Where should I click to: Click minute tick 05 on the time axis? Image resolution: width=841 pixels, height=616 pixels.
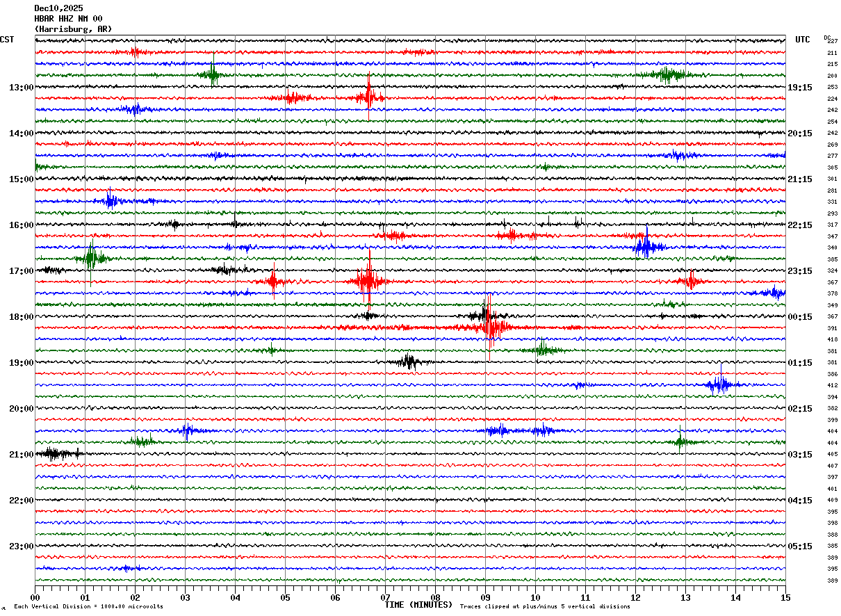coord(285,597)
